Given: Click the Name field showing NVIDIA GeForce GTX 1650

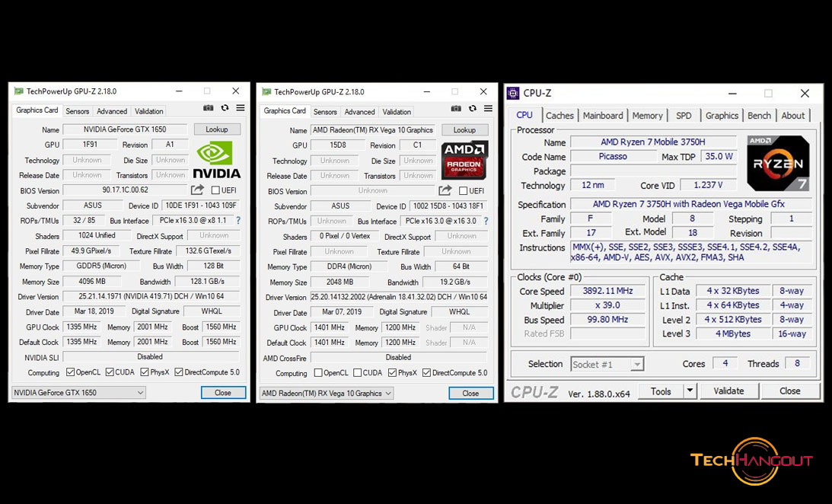Looking at the screenshot, I should pos(126,129).
